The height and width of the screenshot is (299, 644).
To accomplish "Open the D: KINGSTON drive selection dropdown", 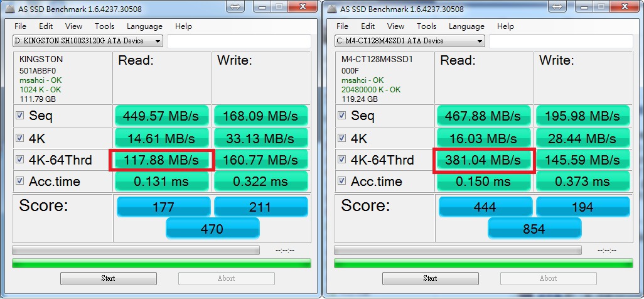I will tap(87, 41).
